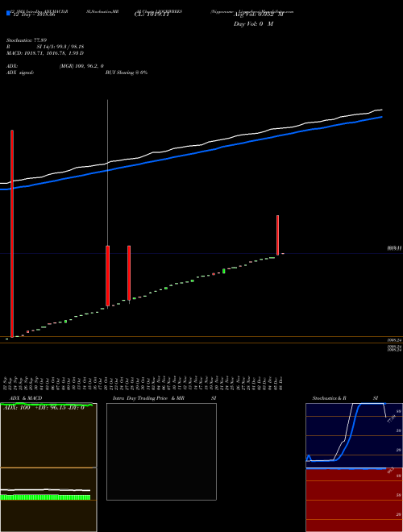Screen dimensions: 403x532
Task: Open the empty Intra Day Trading Price chart panel
Action: pos(161,451)
